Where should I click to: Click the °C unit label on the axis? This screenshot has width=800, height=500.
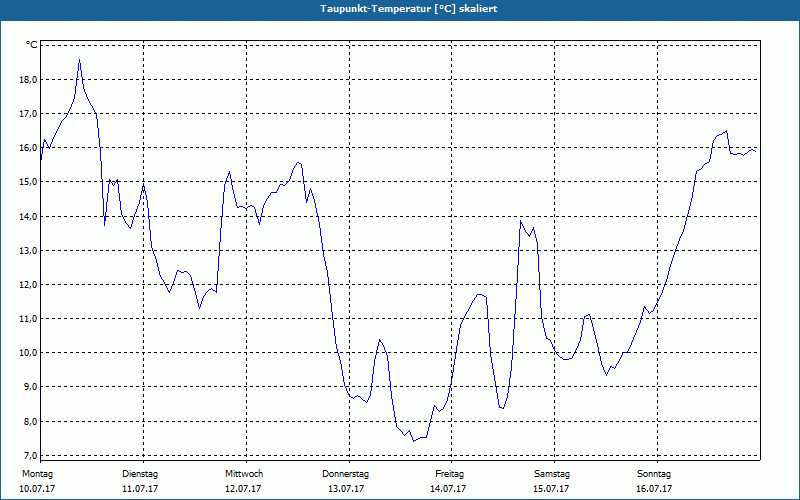tap(31, 45)
